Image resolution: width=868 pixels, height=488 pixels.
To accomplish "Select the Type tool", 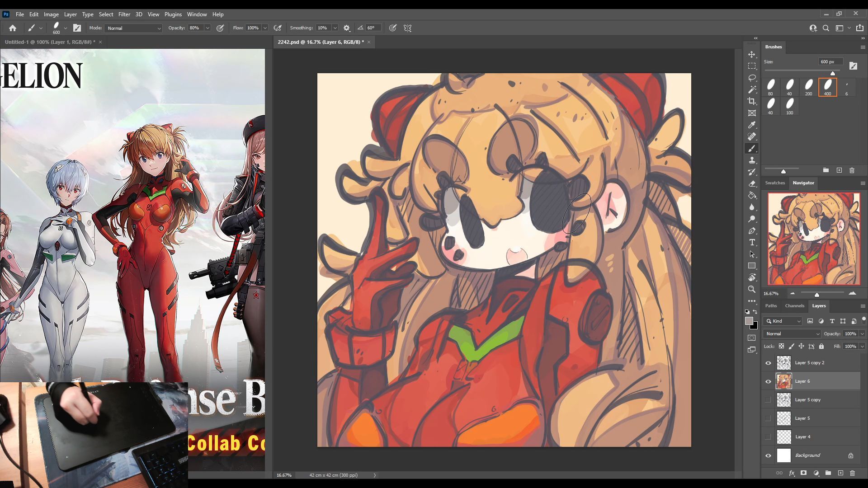I will [752, 243].
